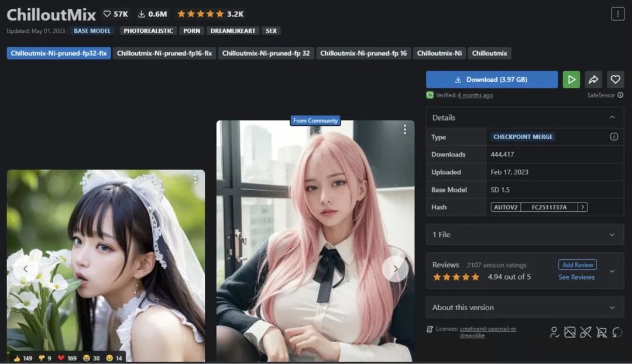Click the FC2511737A hash value
The width and height of the screenshot is (632, 364).
tap(549, 207)
